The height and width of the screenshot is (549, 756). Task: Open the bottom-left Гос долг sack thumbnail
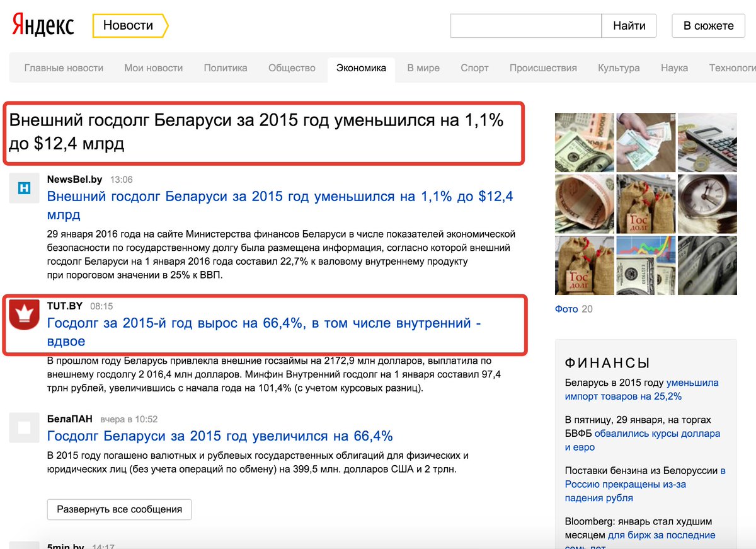pyautogui.click(x=584, y=265)
